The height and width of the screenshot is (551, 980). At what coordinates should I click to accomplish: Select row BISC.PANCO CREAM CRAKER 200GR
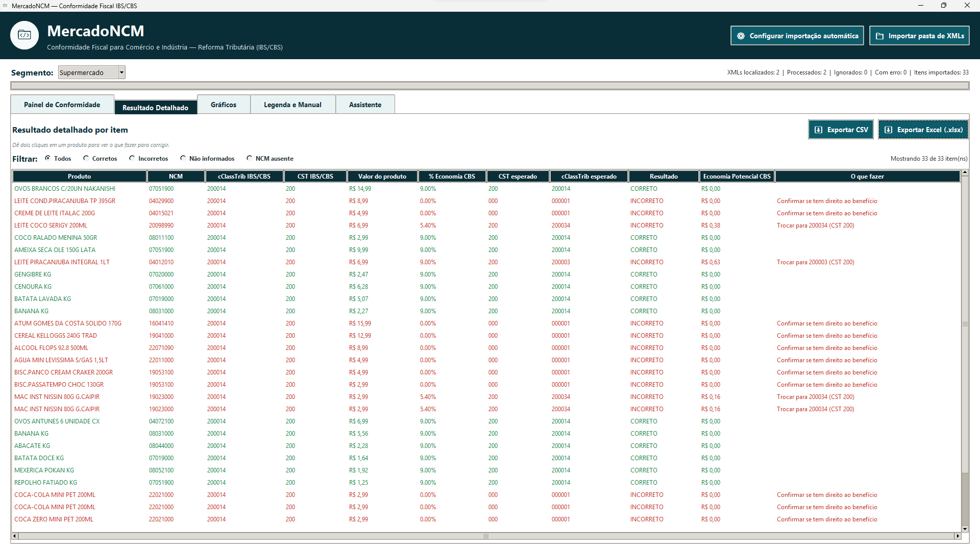pos(486,372)
